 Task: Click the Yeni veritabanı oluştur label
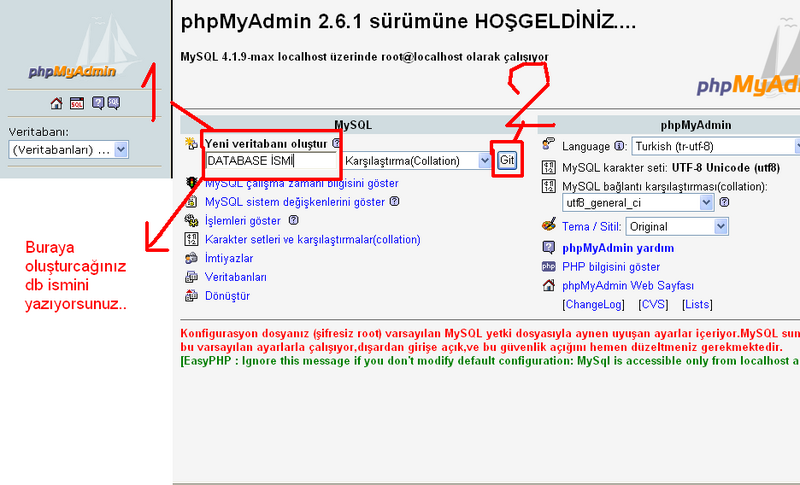pos(266,144)
